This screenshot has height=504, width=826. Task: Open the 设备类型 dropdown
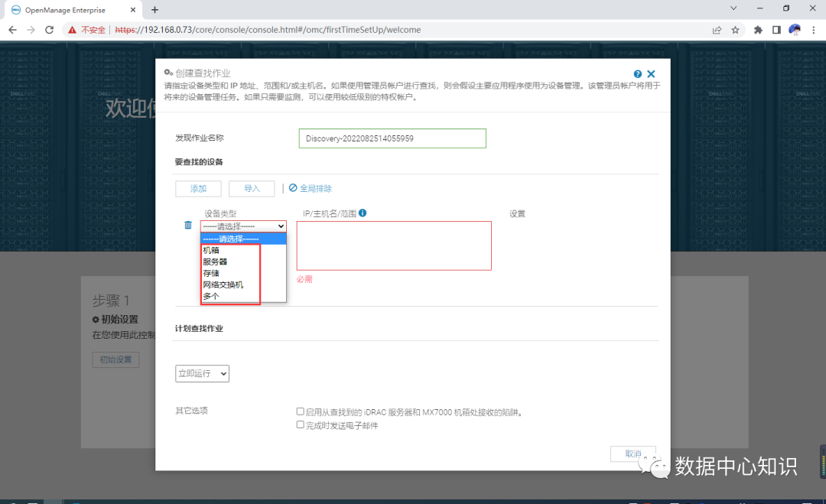pos(243,226)
